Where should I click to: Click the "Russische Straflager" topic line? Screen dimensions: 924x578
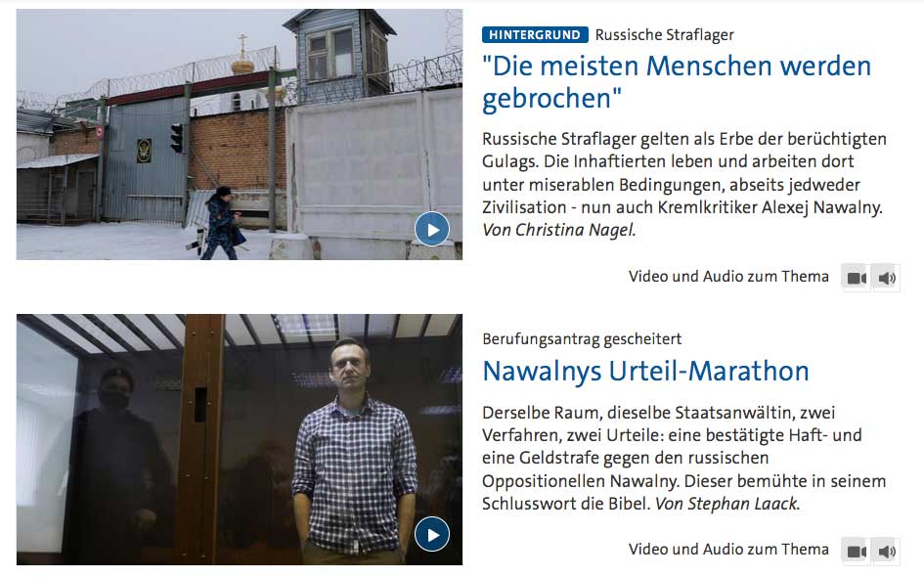click(664, 35)
